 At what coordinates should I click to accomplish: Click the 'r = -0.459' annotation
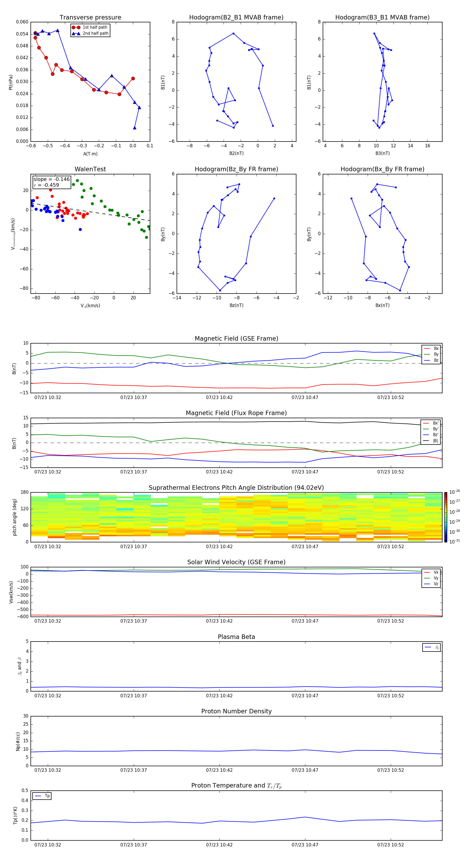click(x=47, y=185)
